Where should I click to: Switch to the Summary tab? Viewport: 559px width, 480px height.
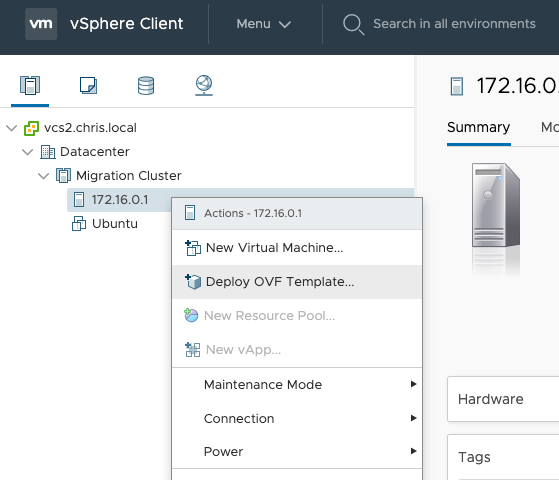coord(478,128)
